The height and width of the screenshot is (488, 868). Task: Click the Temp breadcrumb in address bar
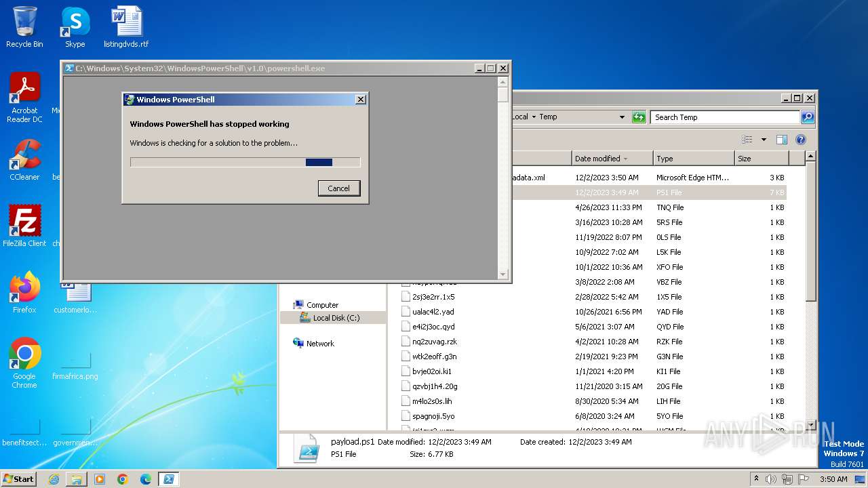[548, 117]
